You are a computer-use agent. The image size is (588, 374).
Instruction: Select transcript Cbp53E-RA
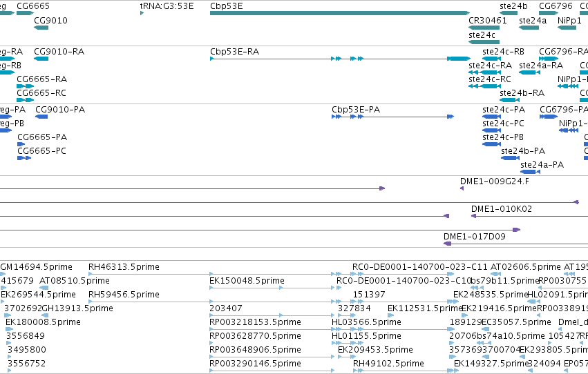[340, 59]
